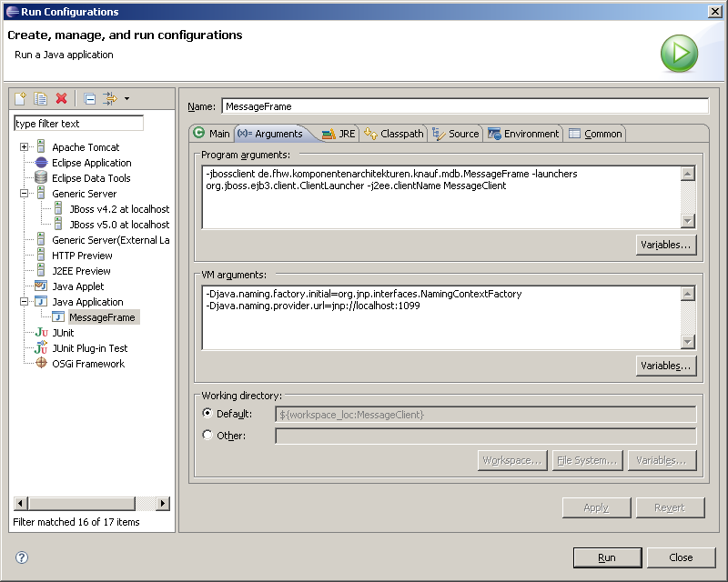Image resolution: width=728 pixels, height=582 pixels.
Task: Switch to the JRE tab
Action: pos(339,134)
